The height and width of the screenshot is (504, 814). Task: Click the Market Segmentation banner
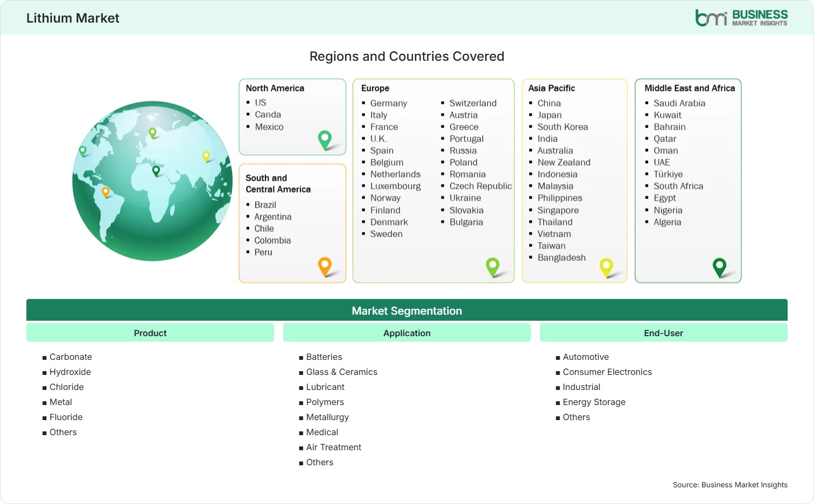click(x=407, y=310)
